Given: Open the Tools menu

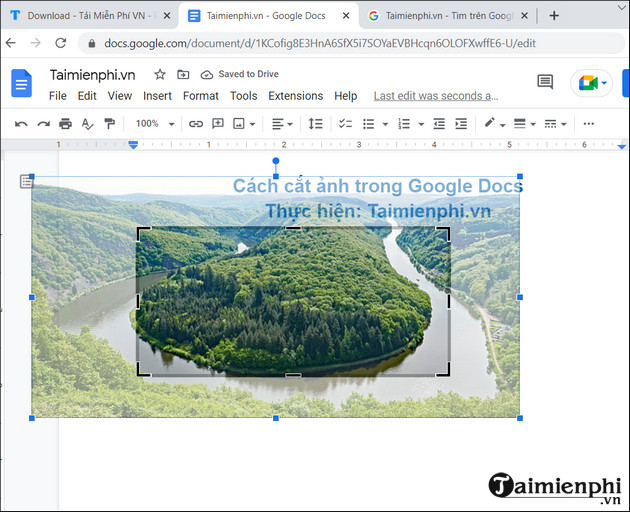Looking at the screenshot, I should pyautogui.click(x=243, y=96).
